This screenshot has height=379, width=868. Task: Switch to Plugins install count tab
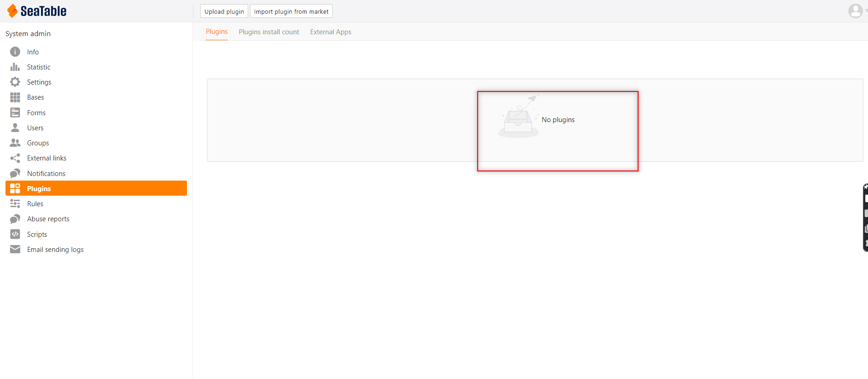(x=269, y=32)
